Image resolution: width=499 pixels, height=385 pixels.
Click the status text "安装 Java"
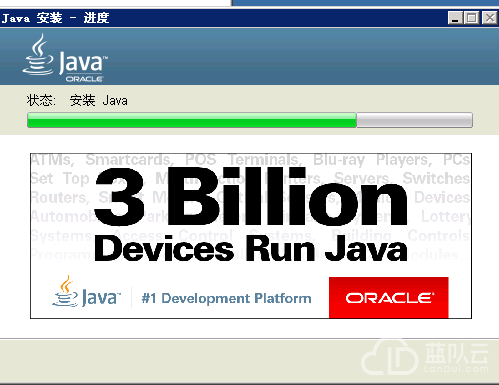[x=99, y=100]
